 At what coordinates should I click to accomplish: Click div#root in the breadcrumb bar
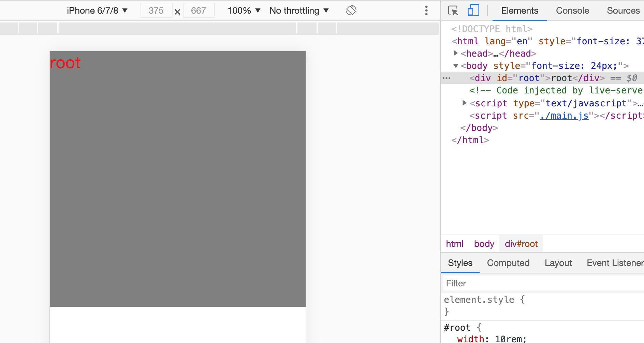tap(521, 244)
